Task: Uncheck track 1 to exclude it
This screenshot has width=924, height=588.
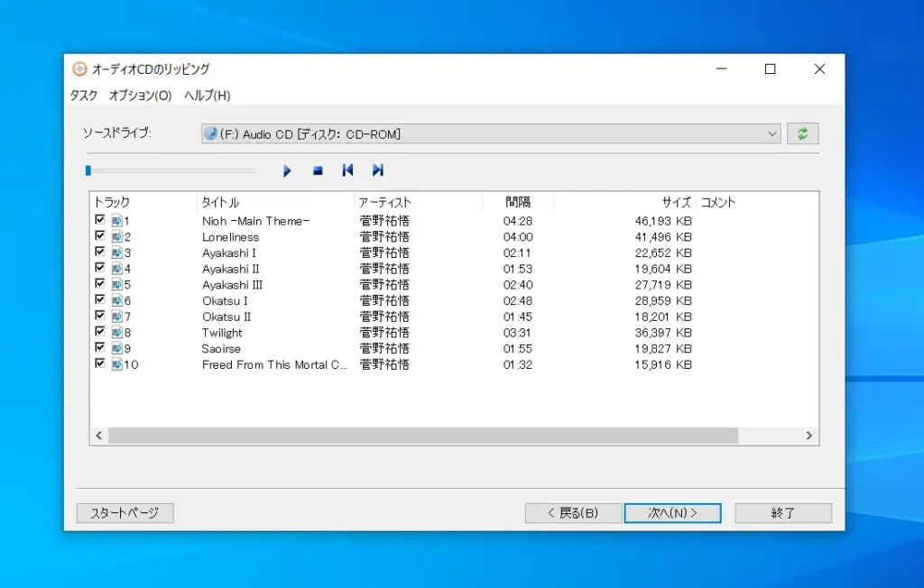Action: point(100,218)
